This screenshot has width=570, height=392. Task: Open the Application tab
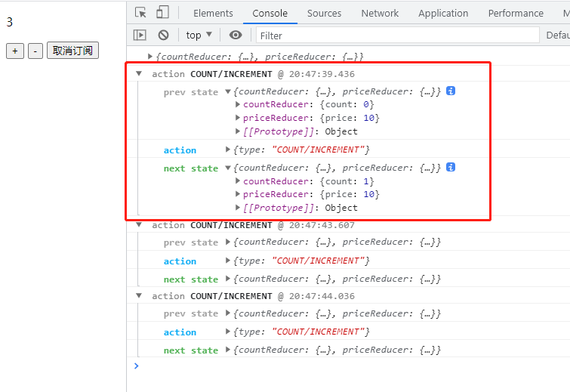[443, 14]
